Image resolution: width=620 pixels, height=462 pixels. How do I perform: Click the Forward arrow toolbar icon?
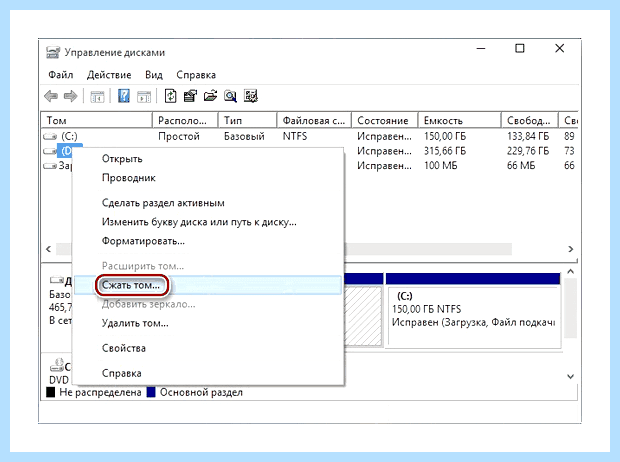pyautogui.click(x=70, y=96)
